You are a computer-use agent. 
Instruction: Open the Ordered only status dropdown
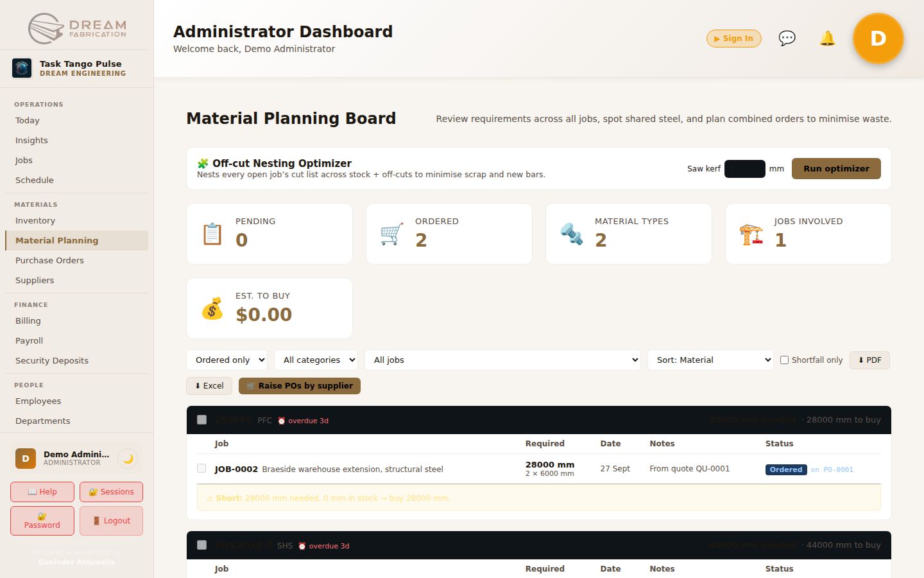click(227, 360)
